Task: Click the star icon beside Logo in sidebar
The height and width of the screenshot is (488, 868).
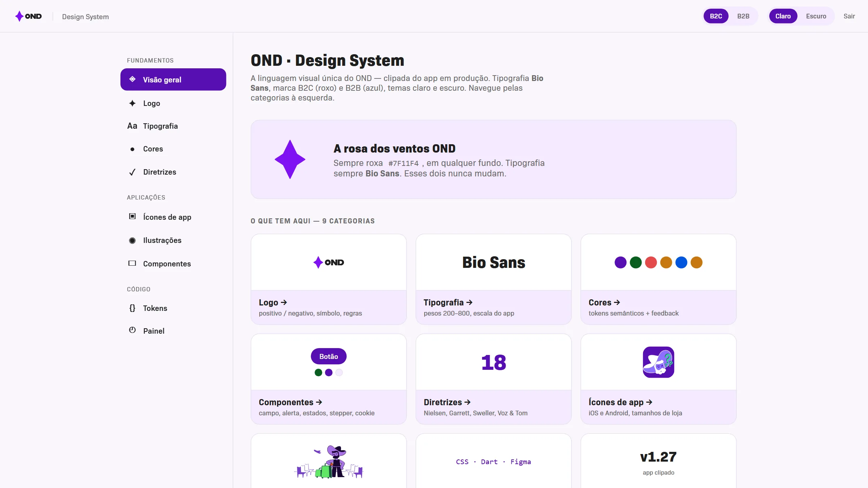Action: [132, 103]
